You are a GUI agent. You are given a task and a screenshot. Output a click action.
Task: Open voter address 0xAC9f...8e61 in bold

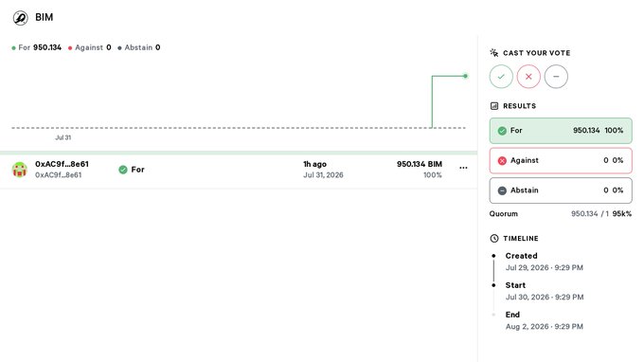coord(62,164)
